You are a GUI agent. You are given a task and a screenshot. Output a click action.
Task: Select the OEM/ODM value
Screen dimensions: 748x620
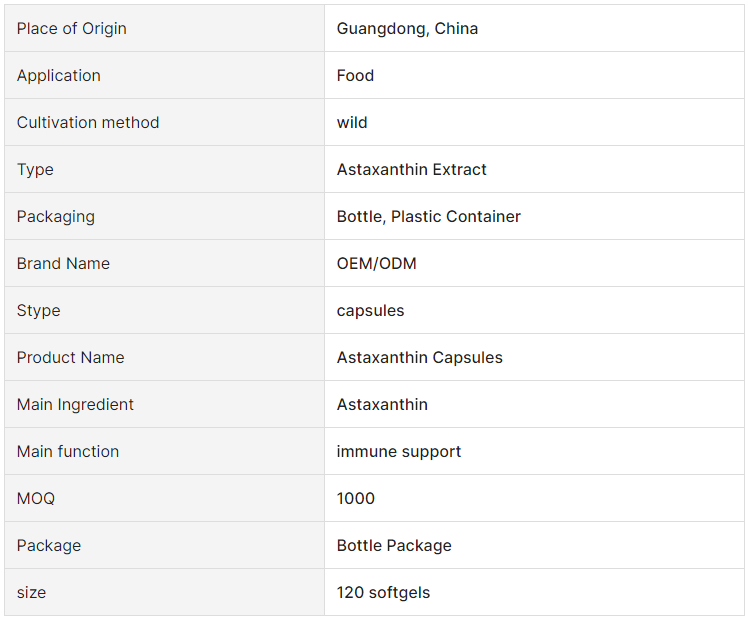point(376,263)
